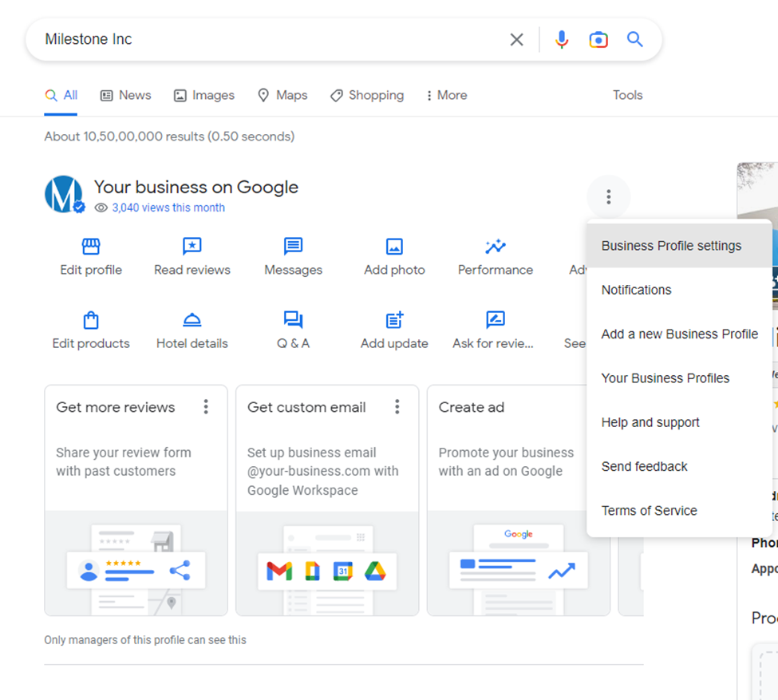Click the Add photo icon

(x=394, y=247)
